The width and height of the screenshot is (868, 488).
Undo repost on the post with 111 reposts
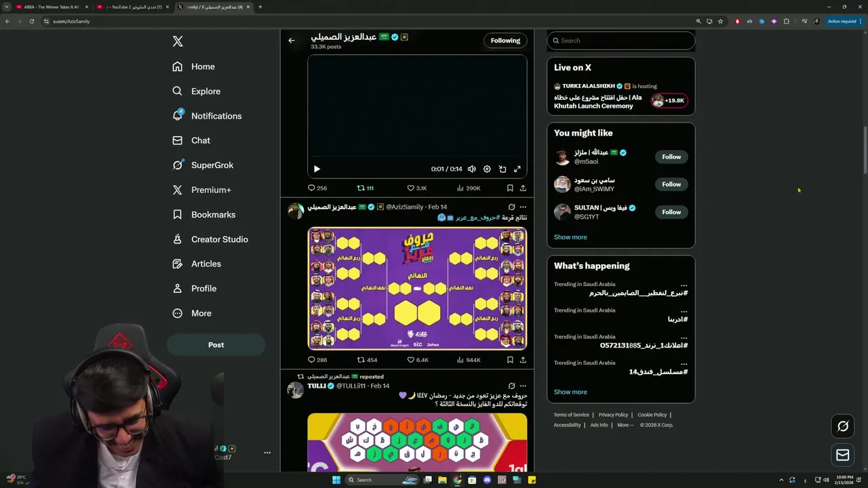(366, 188)
